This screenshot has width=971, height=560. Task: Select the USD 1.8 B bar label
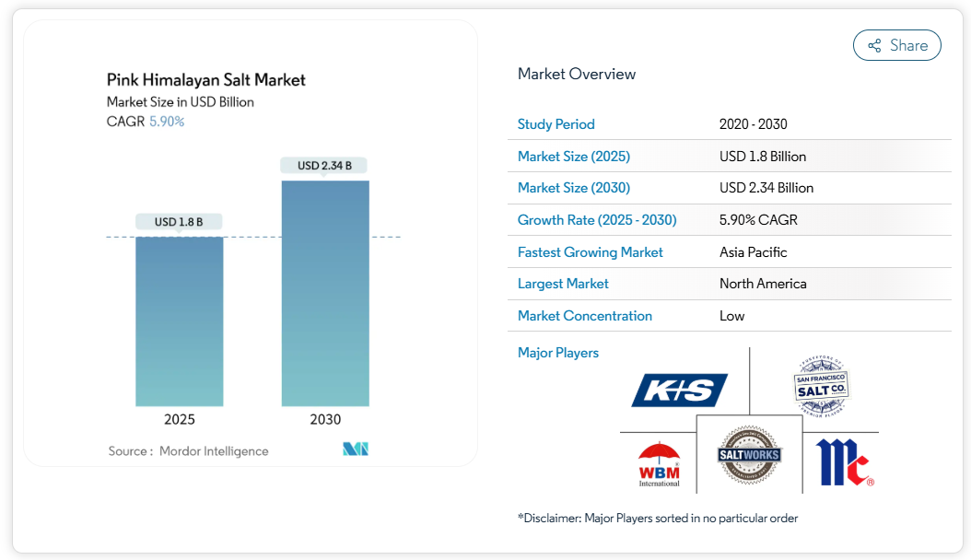[179, 222]
